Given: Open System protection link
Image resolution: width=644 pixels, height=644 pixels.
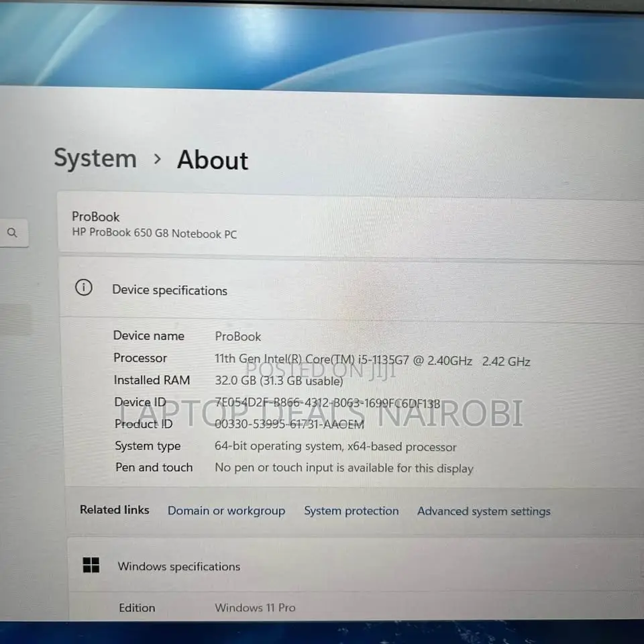Looking at the screenshot, I should [351, 511].
